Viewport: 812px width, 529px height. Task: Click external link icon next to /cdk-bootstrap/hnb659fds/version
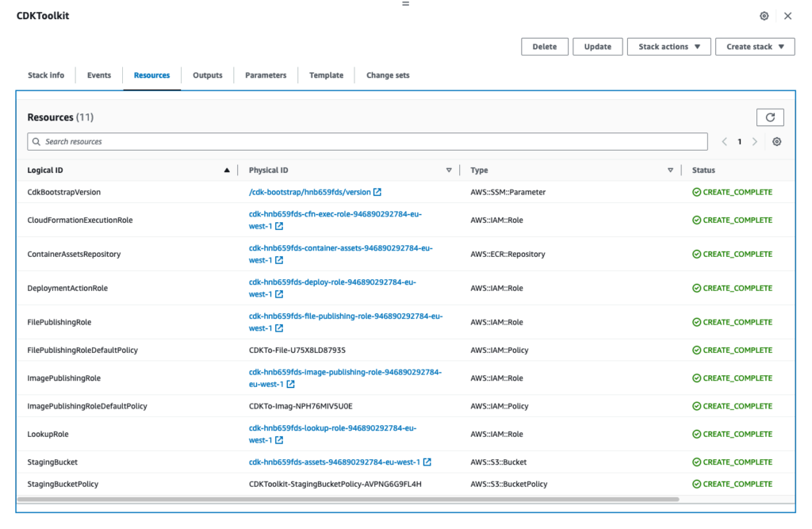[377, 193]
